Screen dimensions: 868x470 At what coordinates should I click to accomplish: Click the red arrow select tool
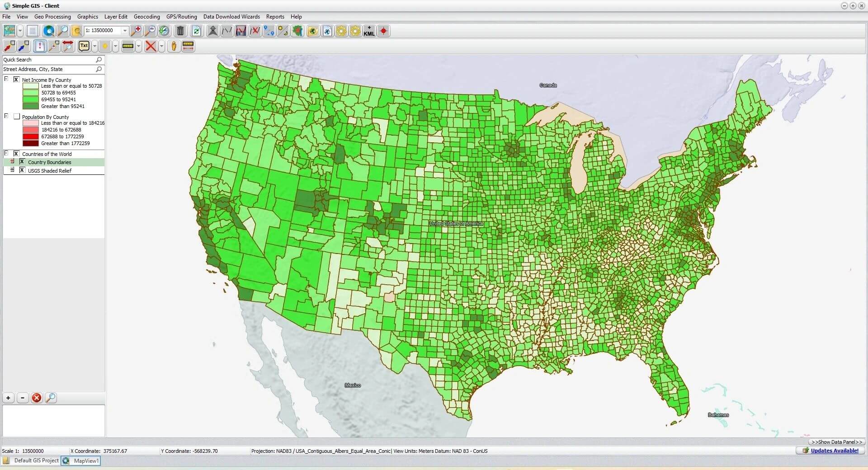click(9, 46)
